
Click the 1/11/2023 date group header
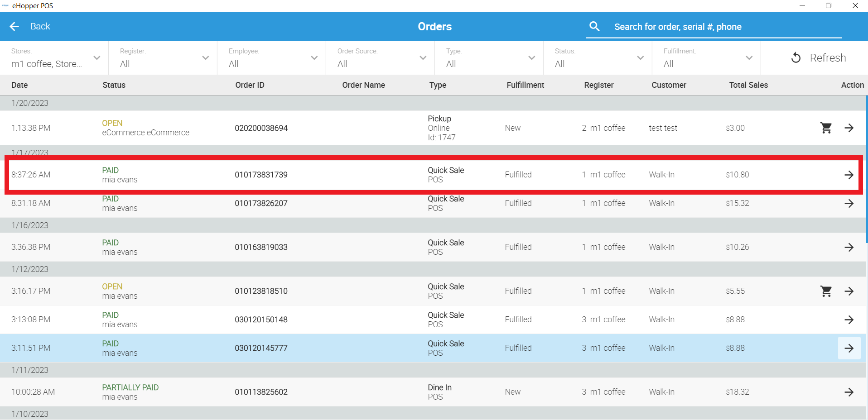(x=433, y=370)
